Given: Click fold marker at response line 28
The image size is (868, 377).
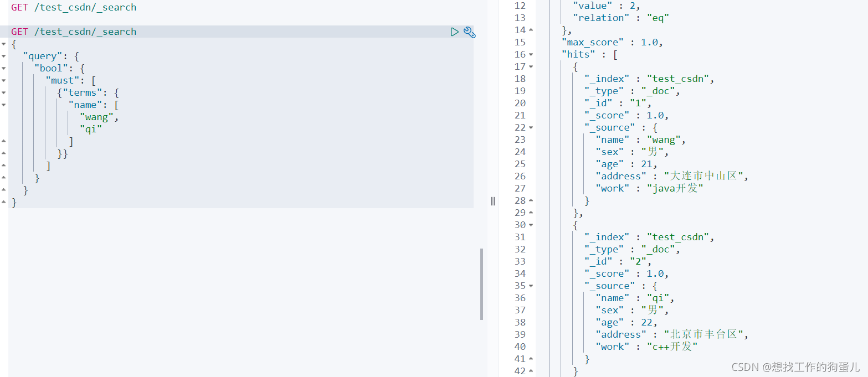Looking at the screenshot, I should (x=531, y=200).
